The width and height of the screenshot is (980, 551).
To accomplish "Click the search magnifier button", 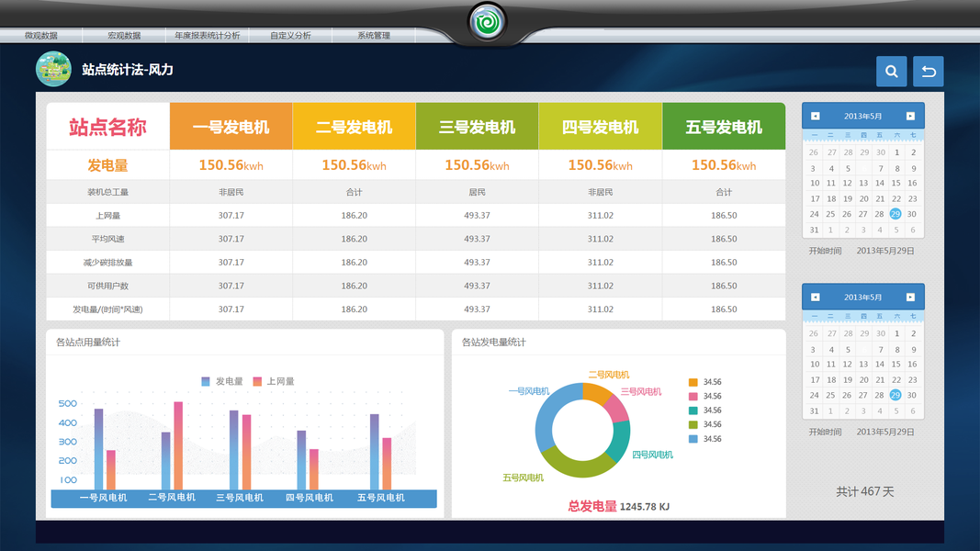I will (891, 72).
